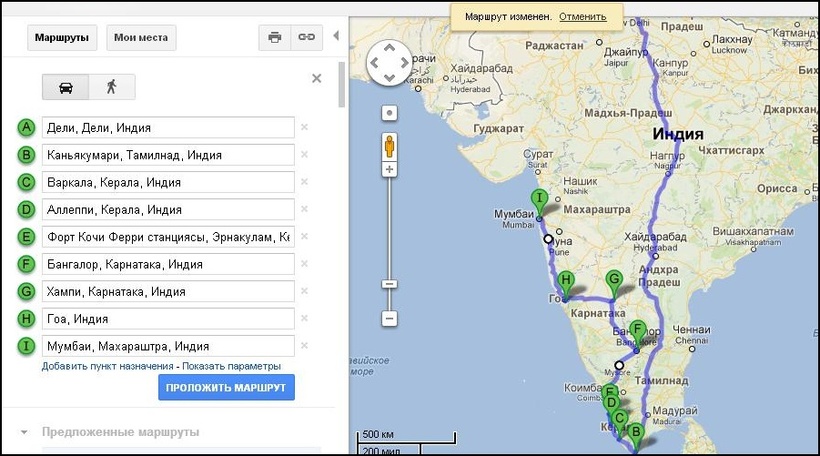Click the Отменить link in notification
Screen dimensions: 820x456
583,17
